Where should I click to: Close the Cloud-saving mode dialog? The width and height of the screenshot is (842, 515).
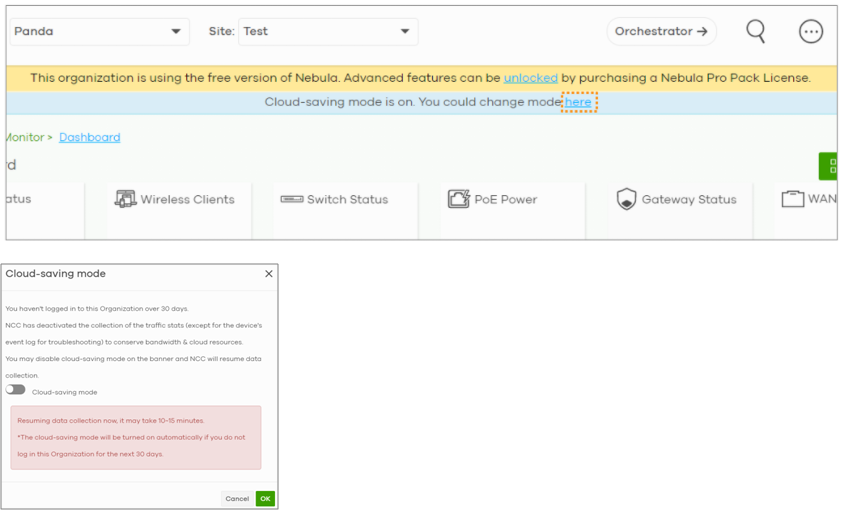coord(268,274)
